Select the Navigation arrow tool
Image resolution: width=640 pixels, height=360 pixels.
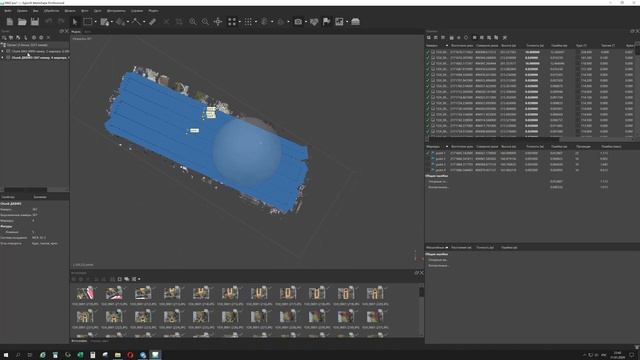75,22
